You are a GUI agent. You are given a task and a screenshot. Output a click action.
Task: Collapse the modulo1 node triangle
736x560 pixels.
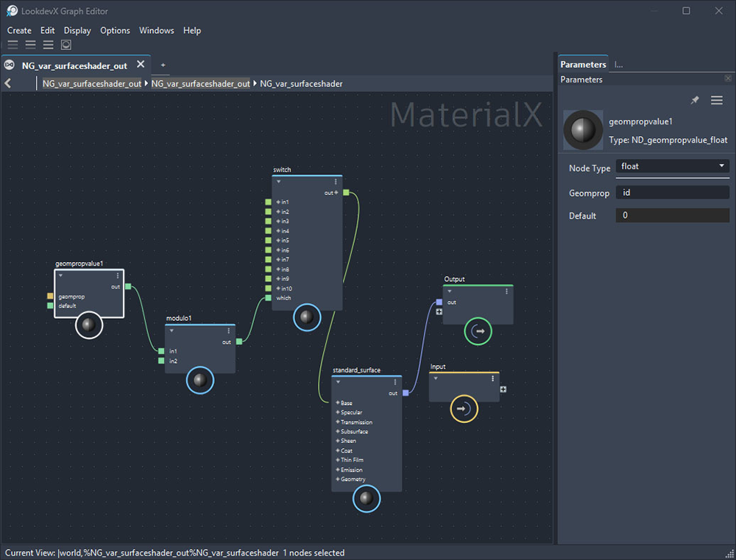point(171,331)
